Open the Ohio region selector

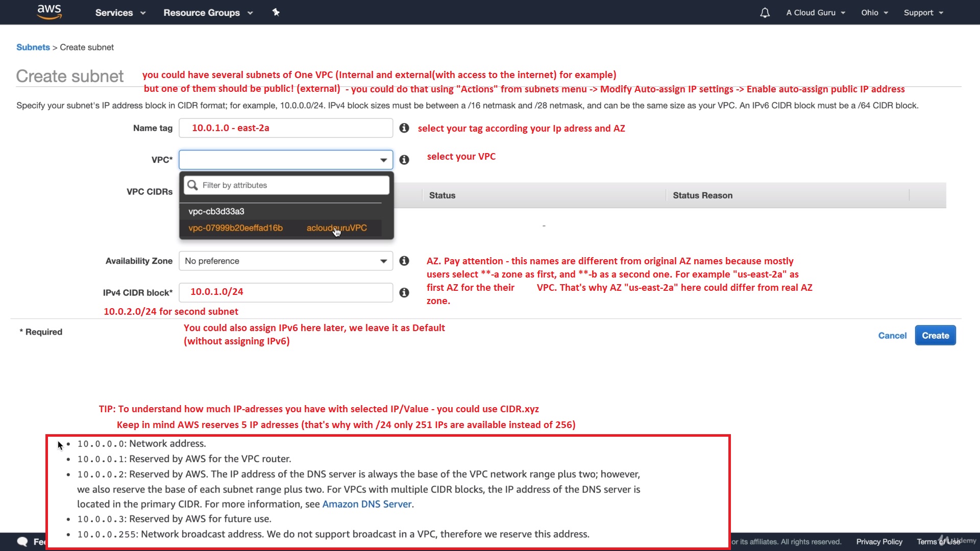tap(874, 13)
